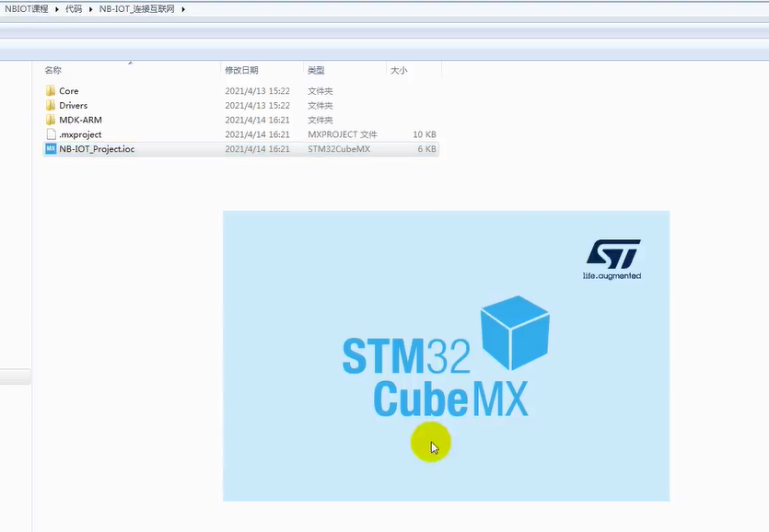Select the Core folder icon
The width and height of the screenshot is (769, 532).
[51, 91]
